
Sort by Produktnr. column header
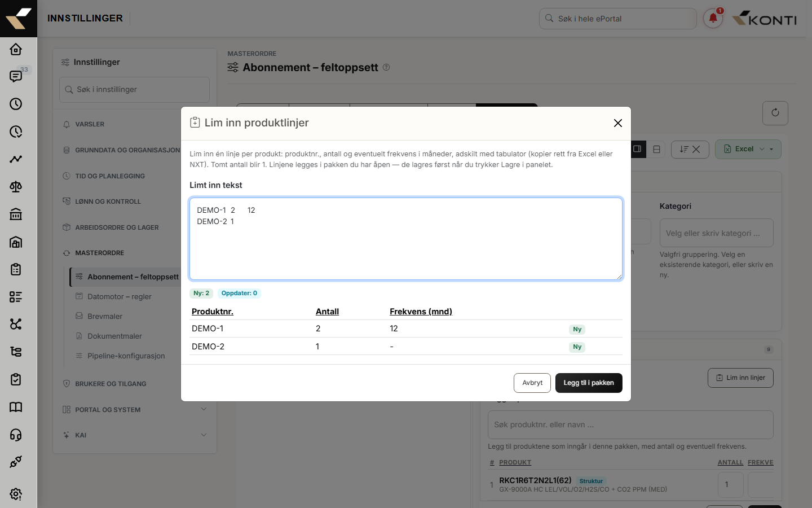tap(213, 312)
